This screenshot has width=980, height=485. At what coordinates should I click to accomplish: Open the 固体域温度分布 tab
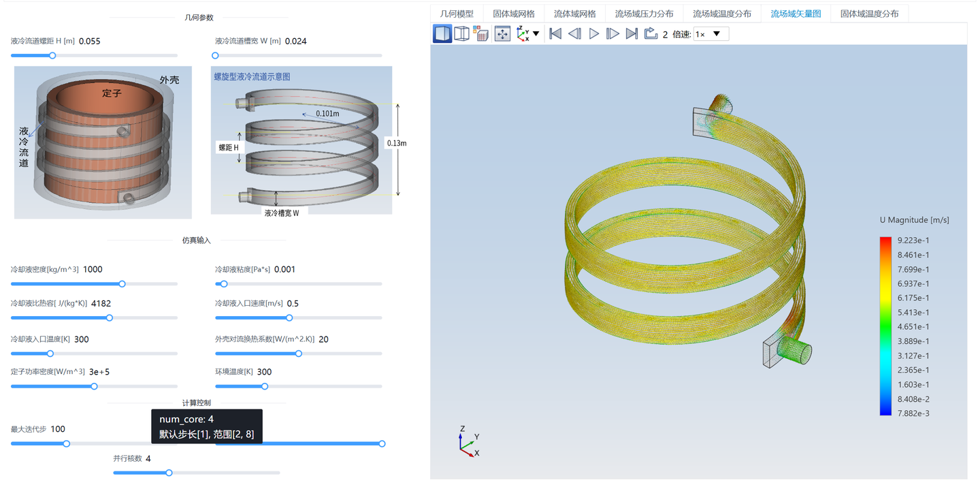(869, 14)
